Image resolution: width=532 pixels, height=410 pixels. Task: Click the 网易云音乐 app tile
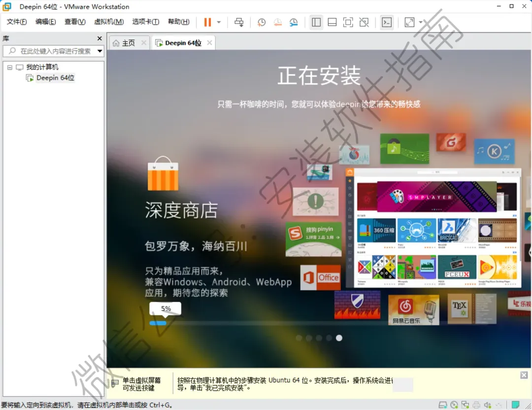coord(414,310)
